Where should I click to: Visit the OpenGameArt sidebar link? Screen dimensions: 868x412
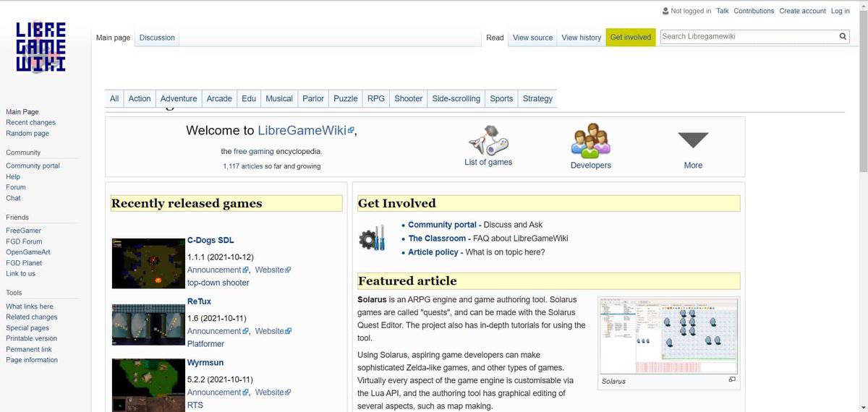[x=27, y=252]
